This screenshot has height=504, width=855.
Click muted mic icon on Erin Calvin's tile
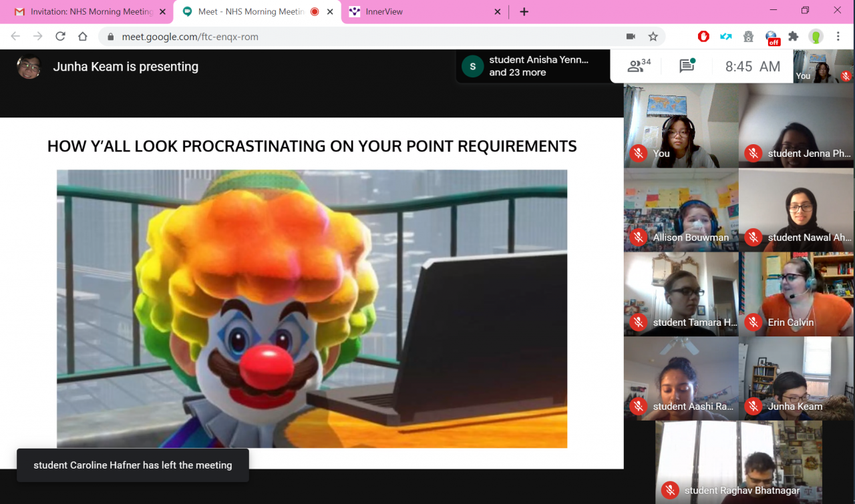click(x=753, y=322)
